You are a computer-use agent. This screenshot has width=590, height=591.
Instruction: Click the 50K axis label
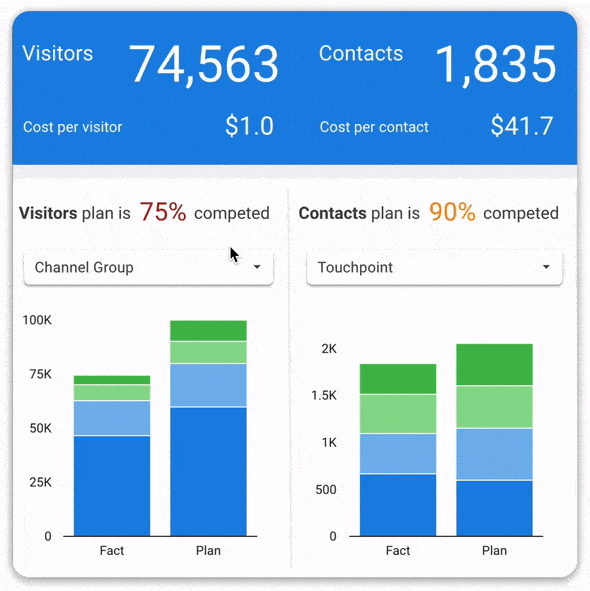[41, 428]
